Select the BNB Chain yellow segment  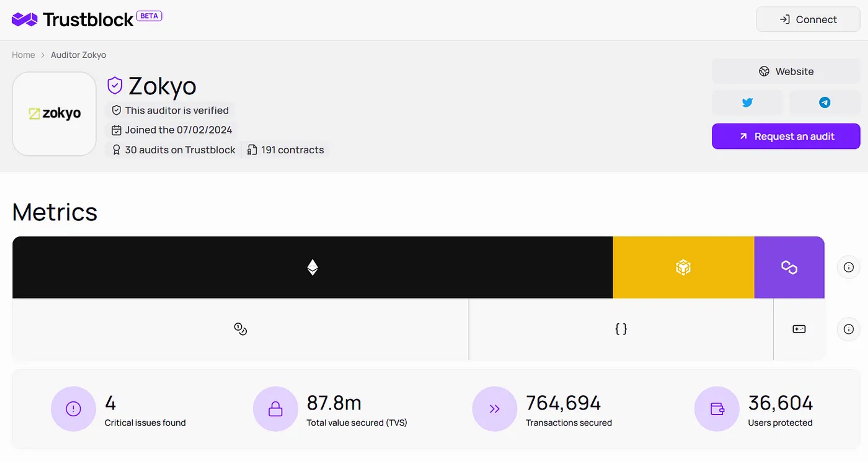pyautogui.click(x=683, y=267)
